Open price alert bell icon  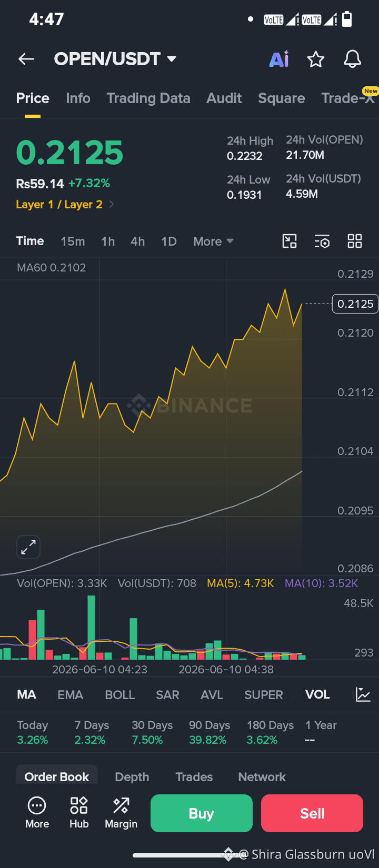[x=353, y=59]
